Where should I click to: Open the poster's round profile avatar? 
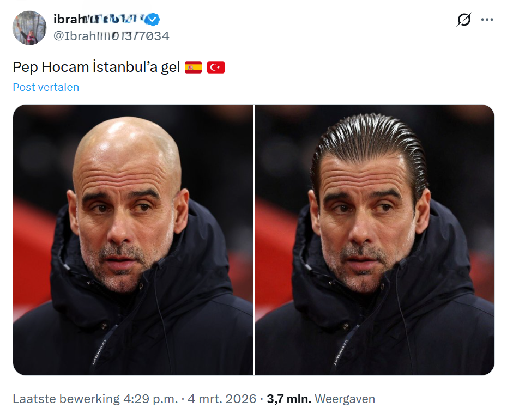[29, 28]
